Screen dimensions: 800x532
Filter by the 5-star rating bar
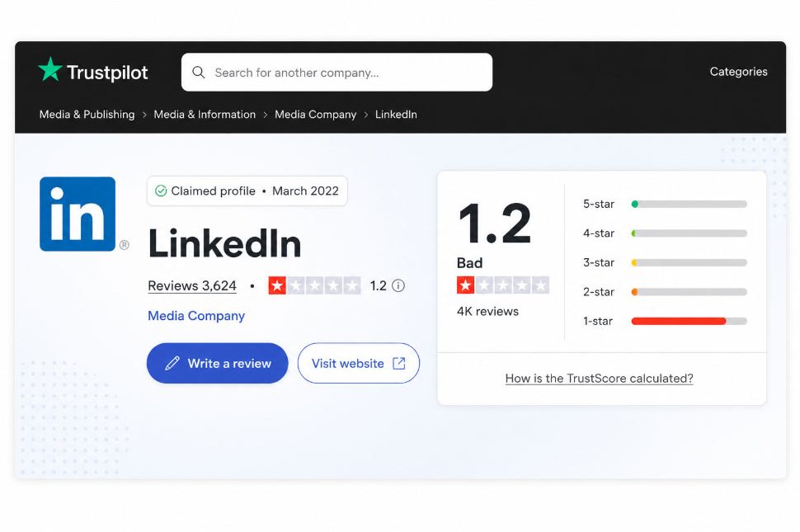click(689, 204)
